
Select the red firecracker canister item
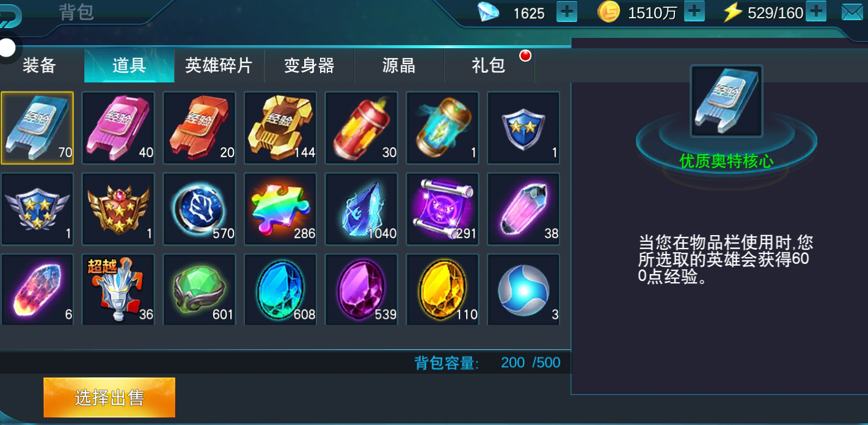tap(361, 128)
